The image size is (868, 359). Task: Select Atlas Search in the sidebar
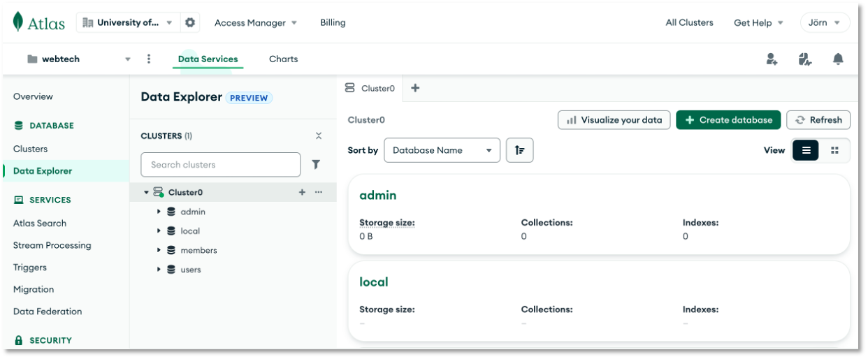tap(40, 224)
